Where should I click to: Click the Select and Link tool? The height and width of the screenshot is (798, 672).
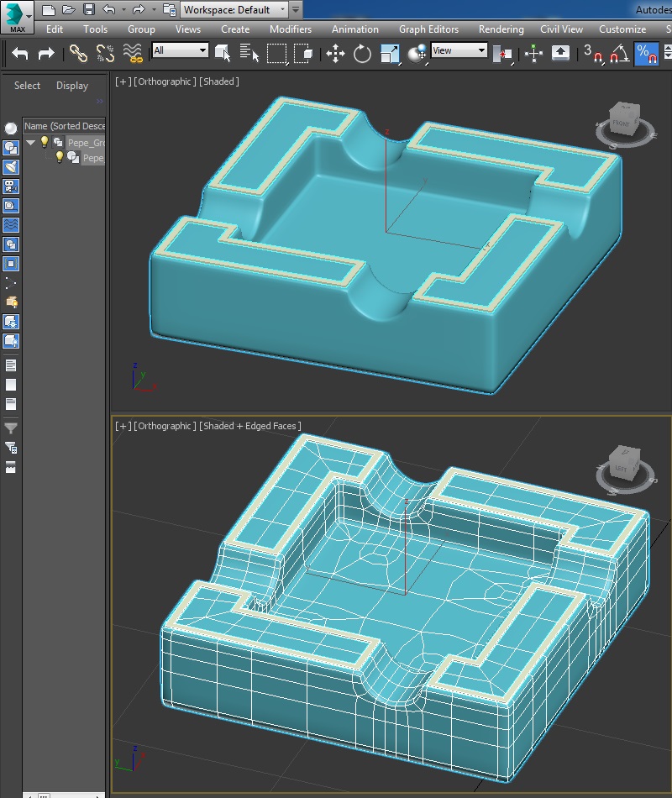tap(78, 53)
